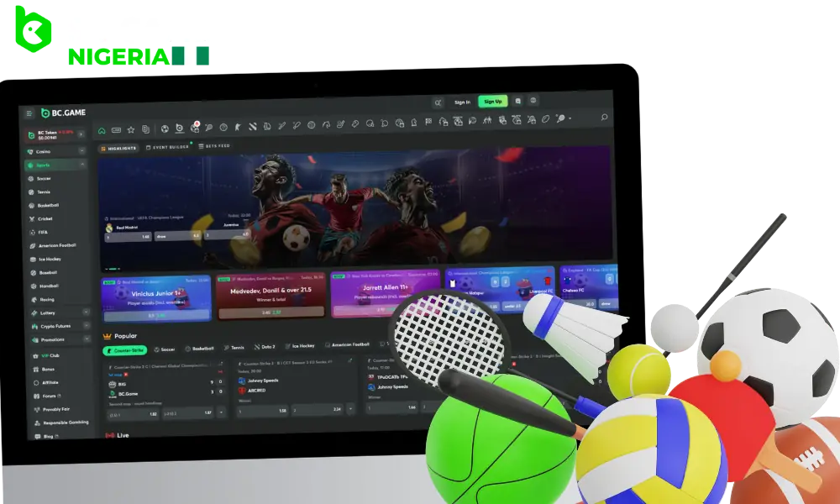Viewport: 840px width, 504px height.
Task: Switch to the Event Builder tab
Action: click(x=167, y=147)
